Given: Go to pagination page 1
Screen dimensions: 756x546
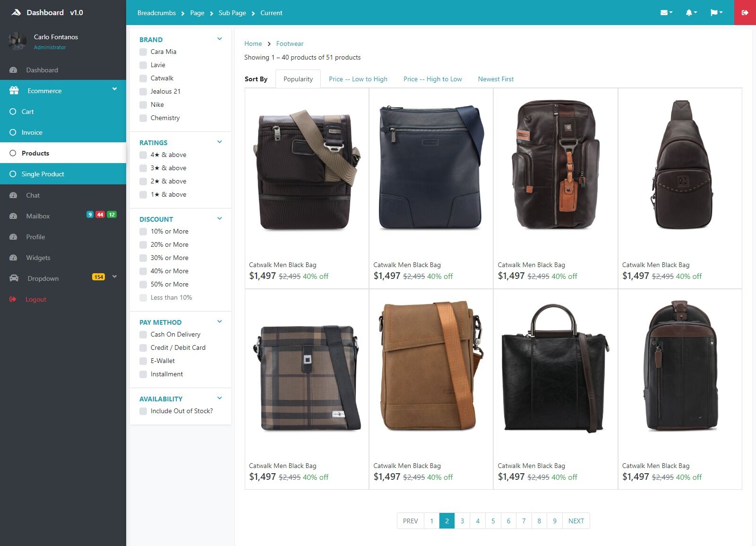Looking at the screenshot, I should (431, 521).
